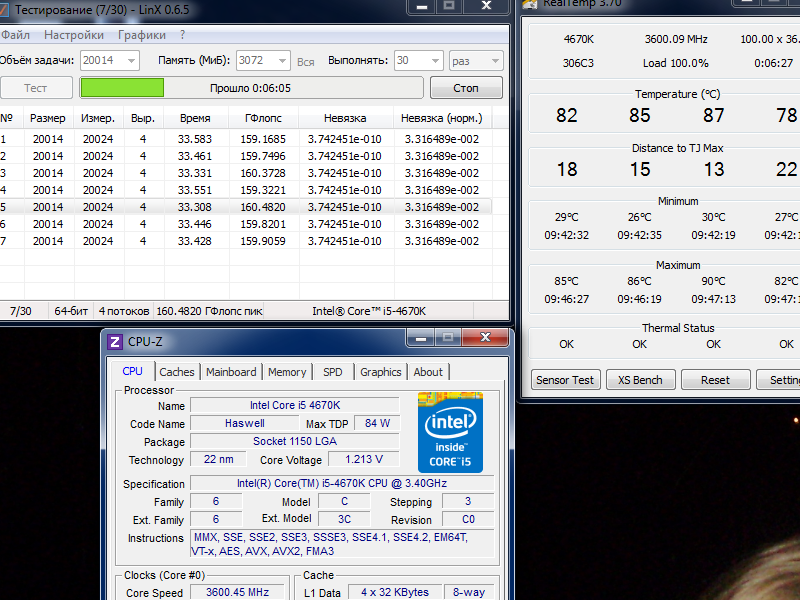Click the Время column header
This screenshot has width=800, height=600.
pos(195,118)
